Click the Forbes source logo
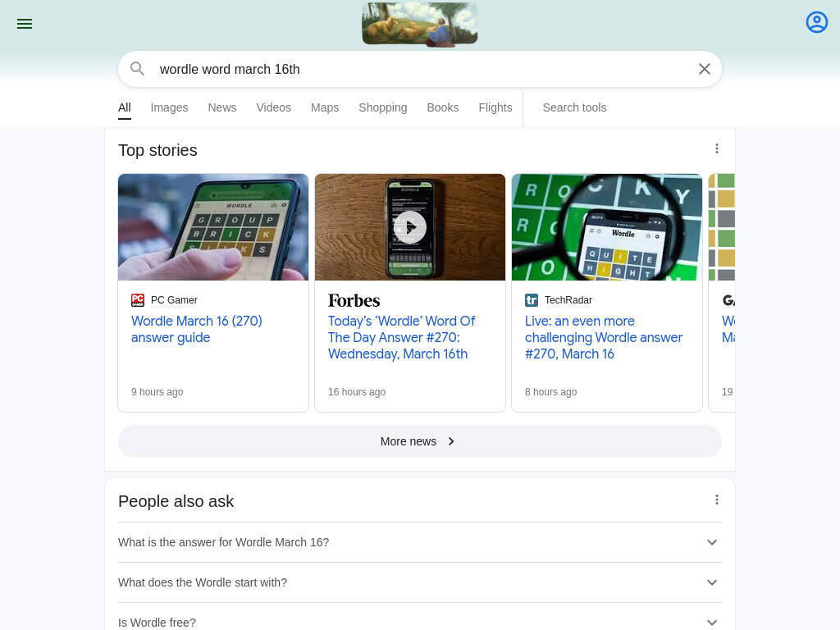Image resolution: width=840 pixels, height=630 pixels. click(354, 300)
